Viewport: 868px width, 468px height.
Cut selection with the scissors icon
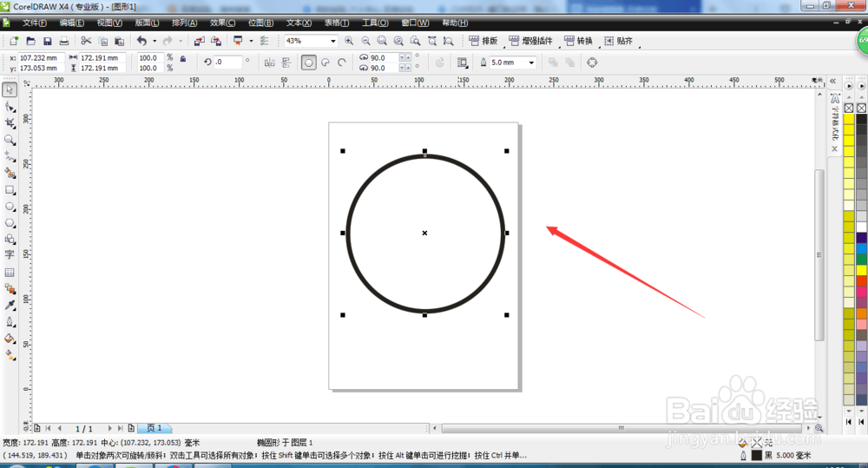click(x=86, y=41)
